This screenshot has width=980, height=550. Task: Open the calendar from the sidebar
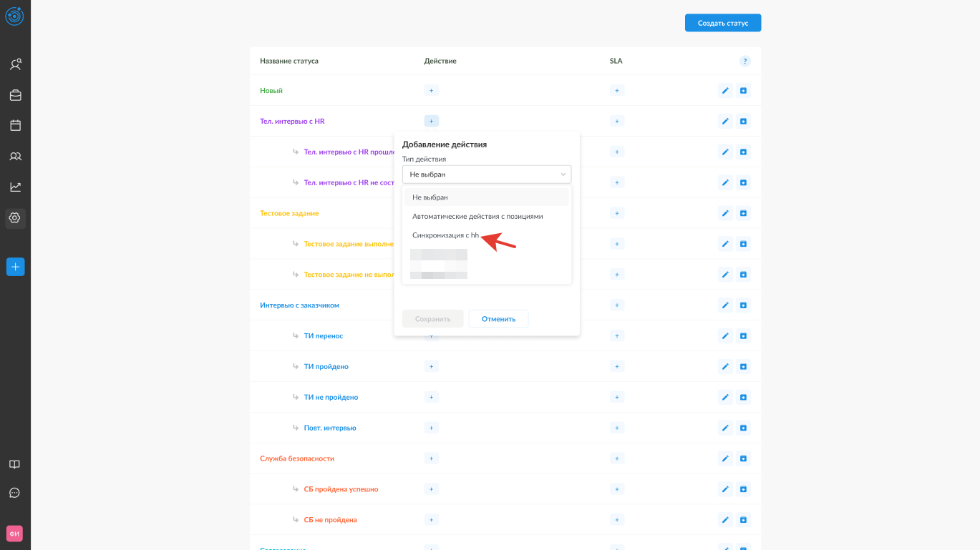pyautogui.click(x=15, y=125)
